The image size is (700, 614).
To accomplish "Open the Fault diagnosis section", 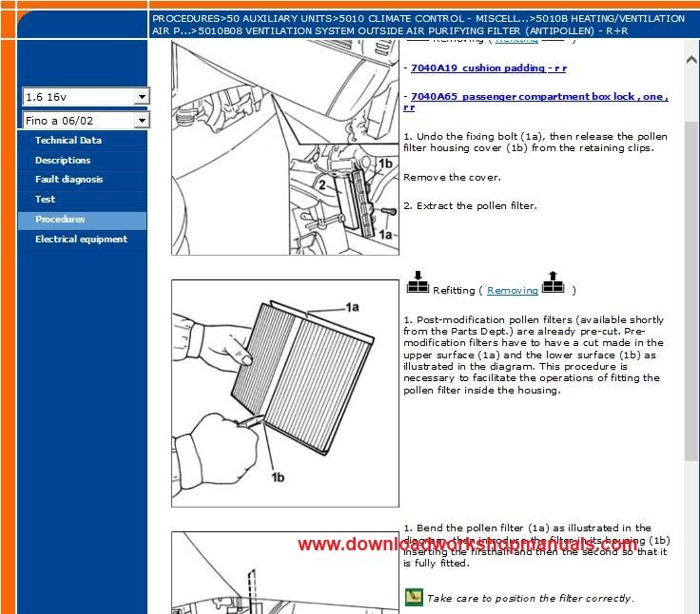I will [x=68, y=180].
